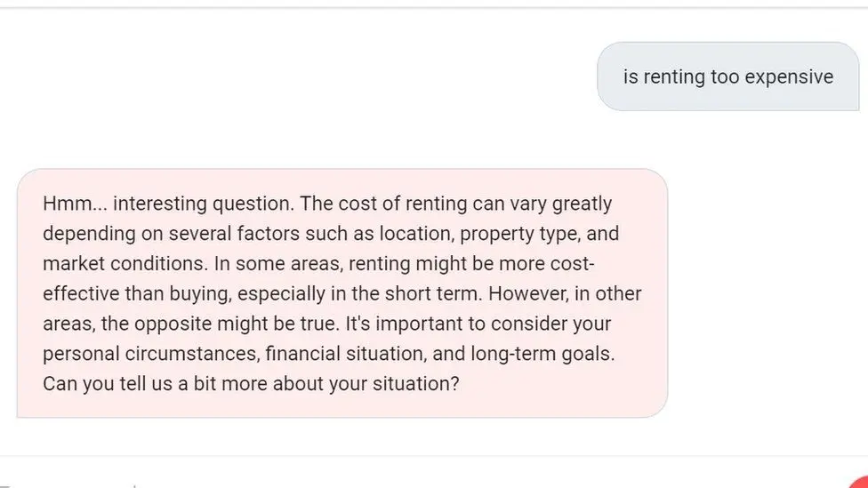
Task: Click 'Can you tell us a bit more' question
Action: [155, 383]
